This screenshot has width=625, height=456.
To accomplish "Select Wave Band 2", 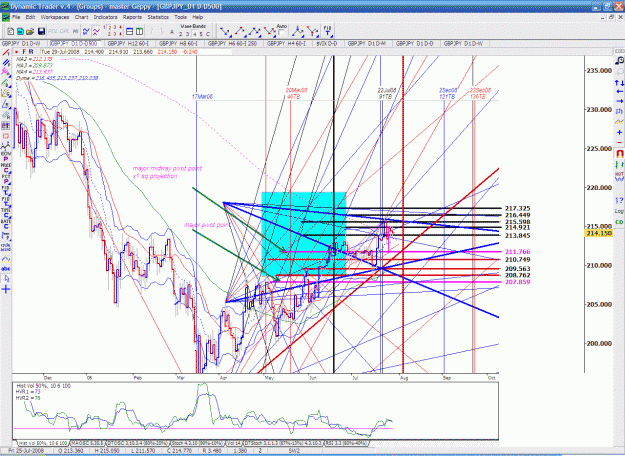I will (181, 34).
